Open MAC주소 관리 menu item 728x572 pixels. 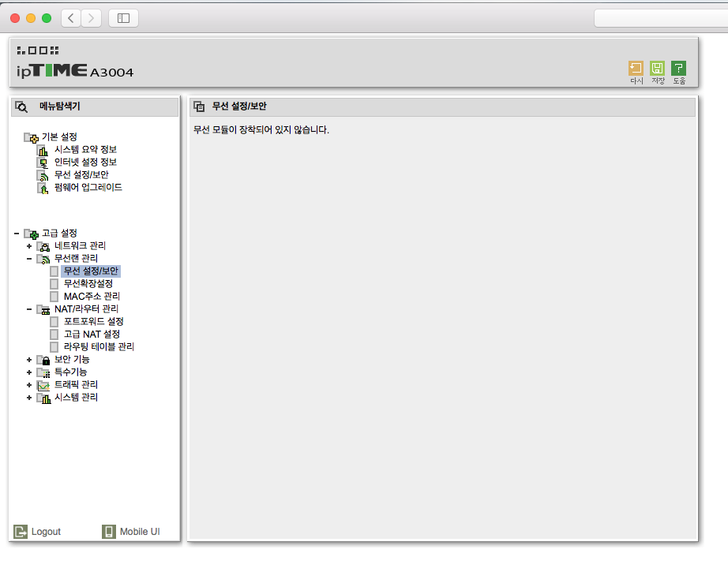tap(92, 297)
